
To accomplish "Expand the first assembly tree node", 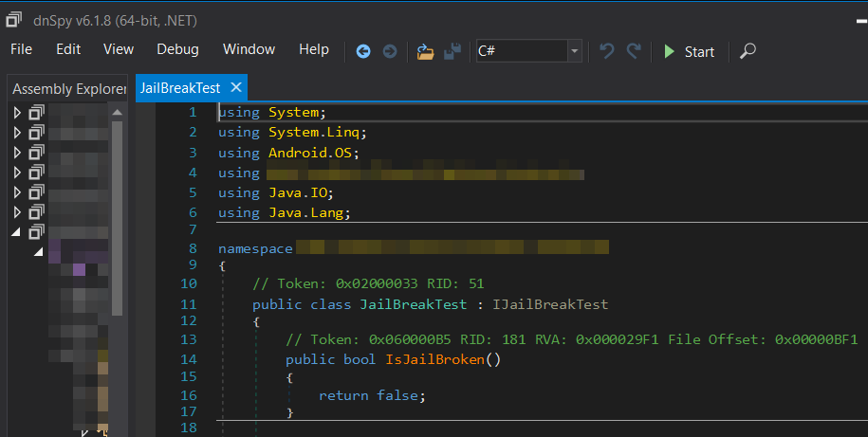I will pos(17,113).
